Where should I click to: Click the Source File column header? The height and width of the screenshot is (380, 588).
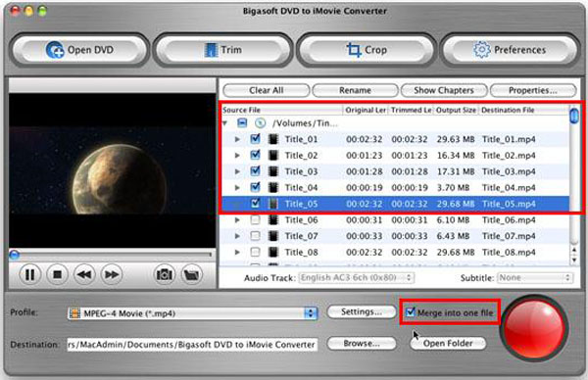(x=282, y=110)
